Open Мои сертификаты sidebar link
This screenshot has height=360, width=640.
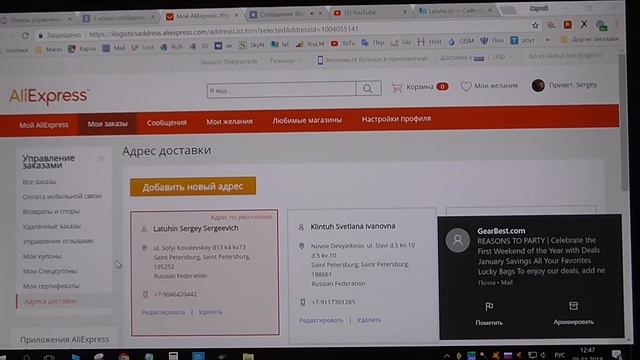pyautogui.click(x=51, y=286)
